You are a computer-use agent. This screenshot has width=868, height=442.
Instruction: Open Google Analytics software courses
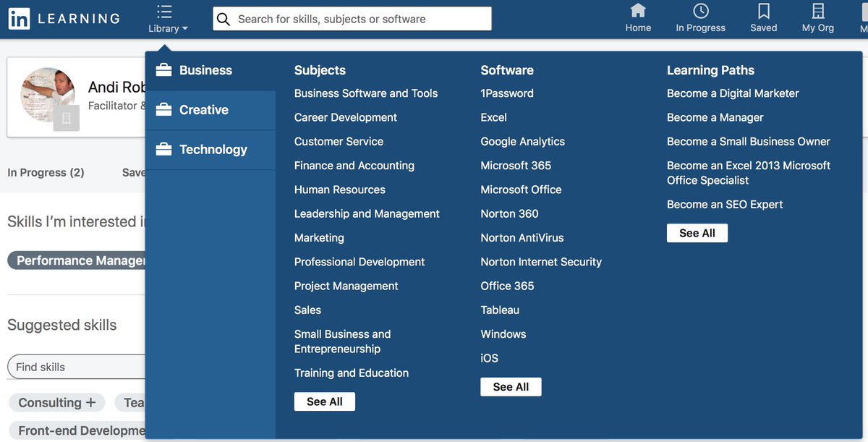523,142
